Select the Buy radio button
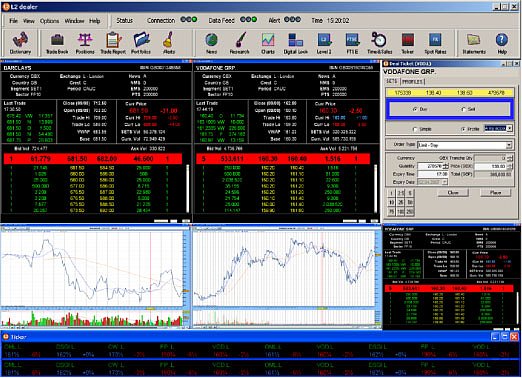The width and height of the screenshot is (522, 378). click(415, 109)
